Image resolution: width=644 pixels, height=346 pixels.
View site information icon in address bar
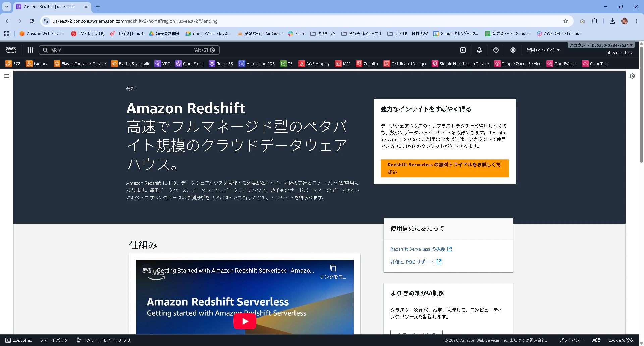click(46, 21)
